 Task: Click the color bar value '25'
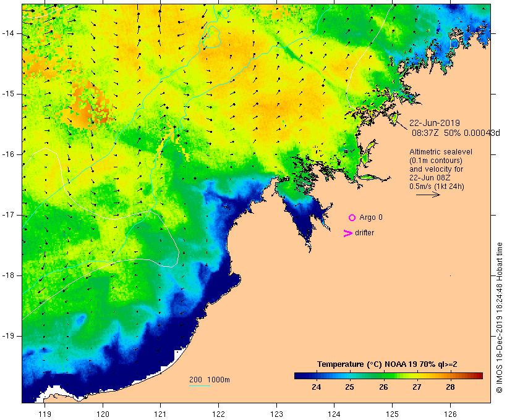(x=349, y=387)
